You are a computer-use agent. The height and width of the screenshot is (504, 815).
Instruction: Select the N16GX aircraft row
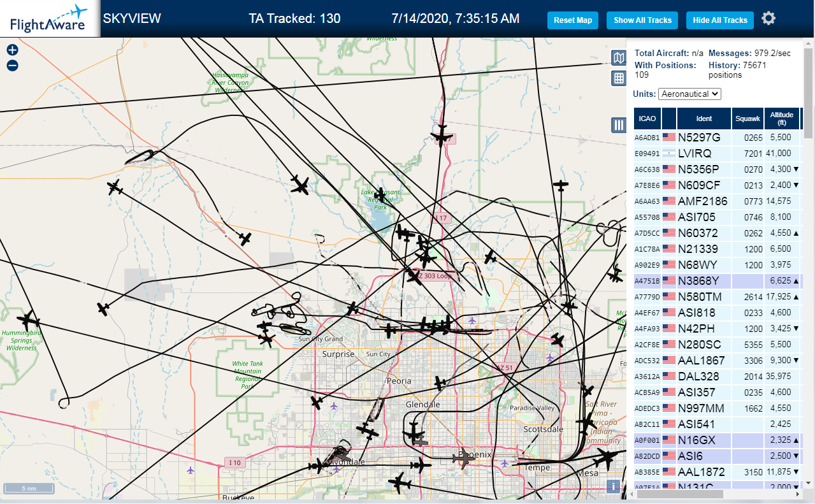[x=718, y=440]
